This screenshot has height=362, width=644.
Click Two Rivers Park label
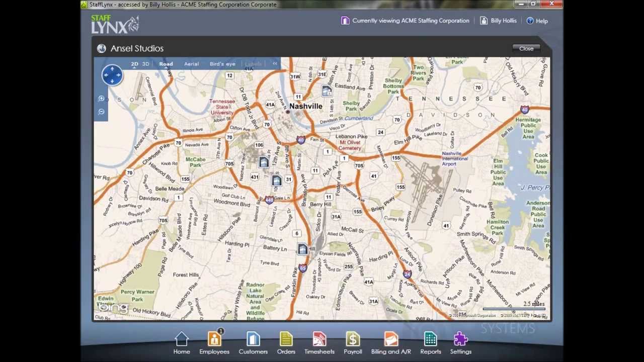[418, 72]
